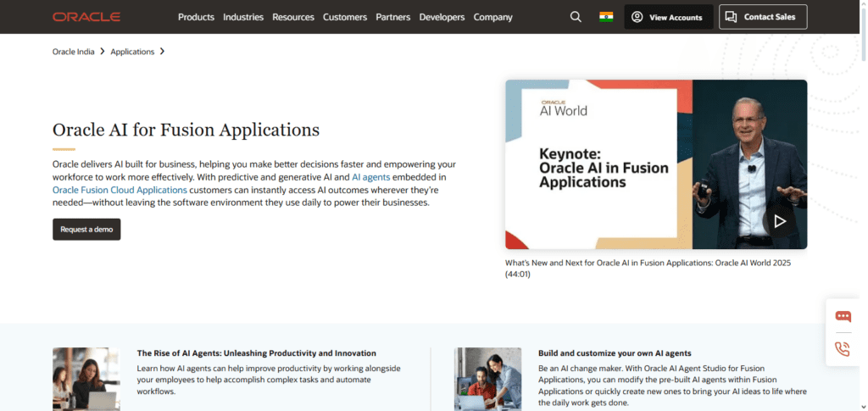Open the Resources menu
The image size is (868, 411).
pyautogui.click(x=292, y=17)
